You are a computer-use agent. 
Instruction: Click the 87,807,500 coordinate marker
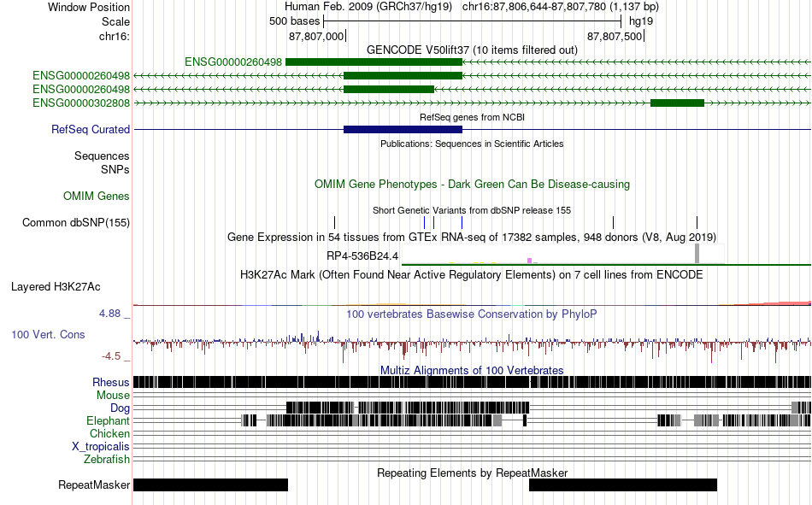(615, 36)
